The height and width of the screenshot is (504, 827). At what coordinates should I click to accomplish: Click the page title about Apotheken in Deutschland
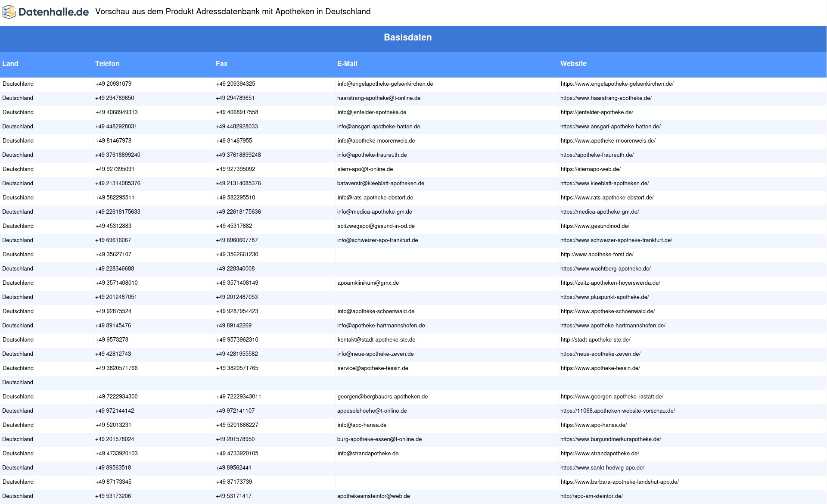(233, 12)
